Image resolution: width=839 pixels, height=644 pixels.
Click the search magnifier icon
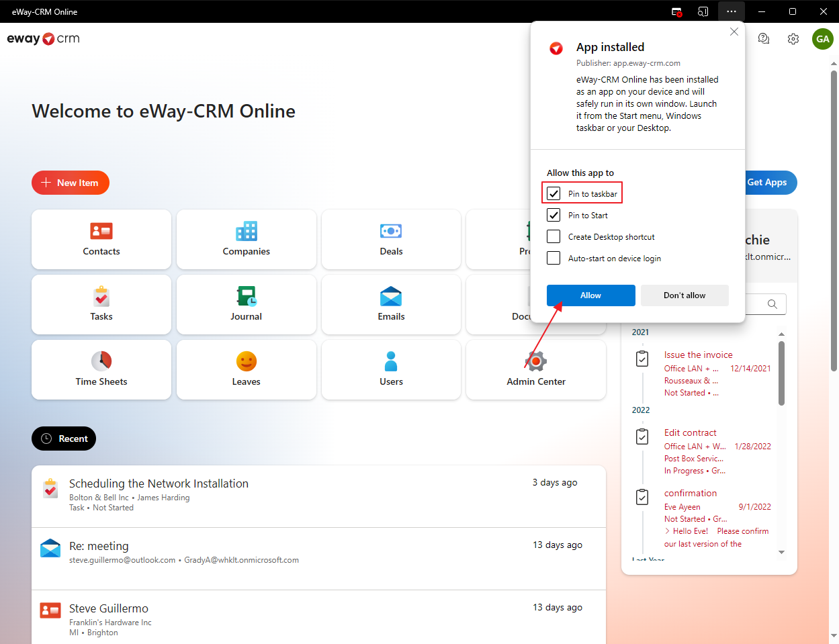pyautogui.click(x=772, y=304)
